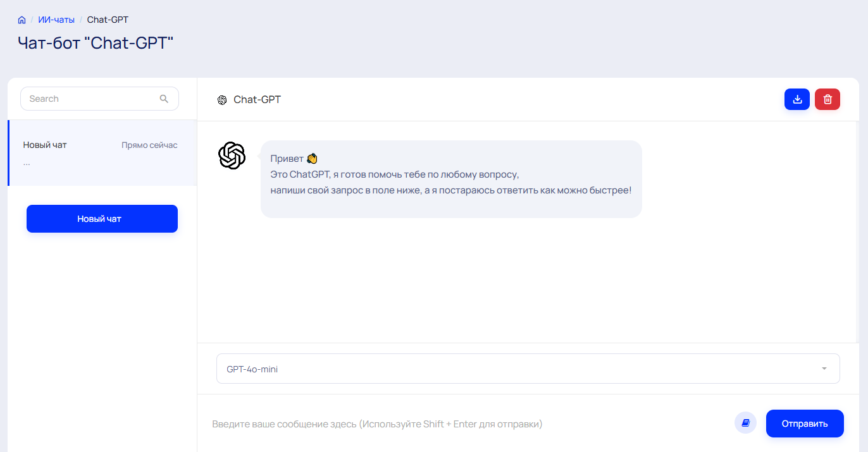Expand the model selector using its arrow
Viewport: 868px width, 452px height.
(x=824, y=369)
